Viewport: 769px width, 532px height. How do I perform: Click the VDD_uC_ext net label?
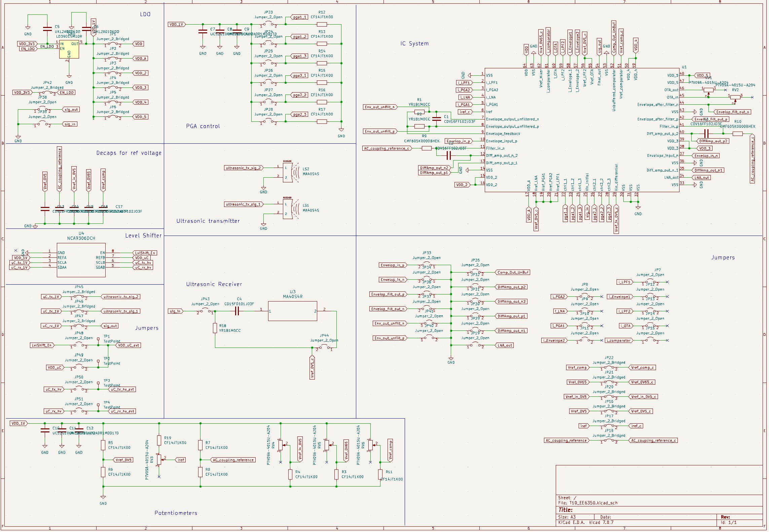pos(129,345)
